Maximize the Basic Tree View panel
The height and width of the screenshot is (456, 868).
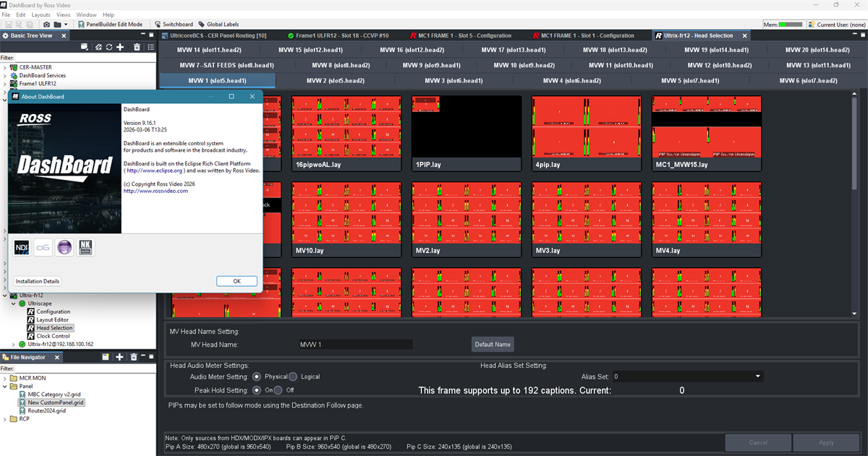pyautogui.click(x=150, y=35)
